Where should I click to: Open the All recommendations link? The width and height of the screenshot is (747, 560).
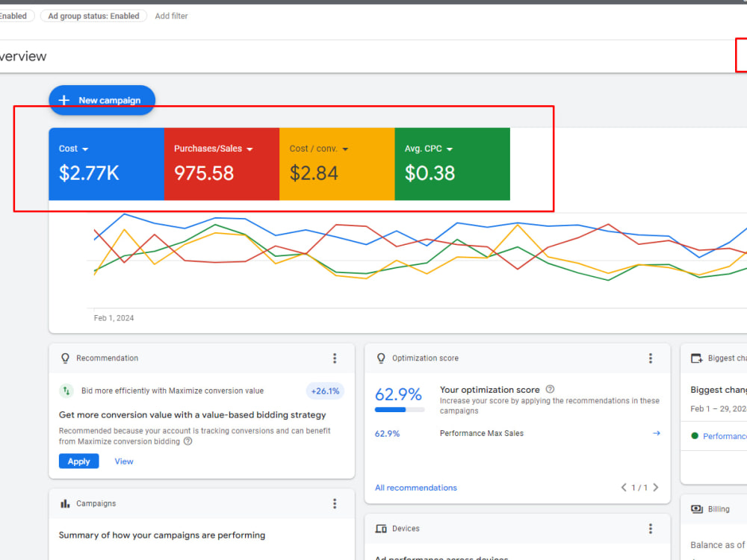point(416,488)
